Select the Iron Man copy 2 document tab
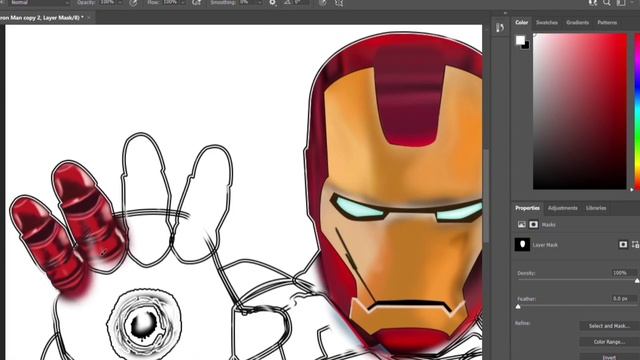This screenshot has width=640, height=360. [41, 18]
